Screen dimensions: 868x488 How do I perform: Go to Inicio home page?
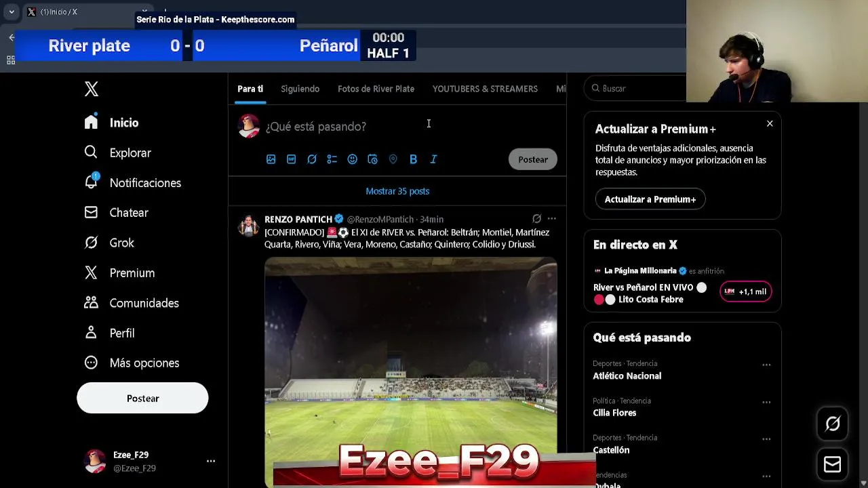pos(111,123)
